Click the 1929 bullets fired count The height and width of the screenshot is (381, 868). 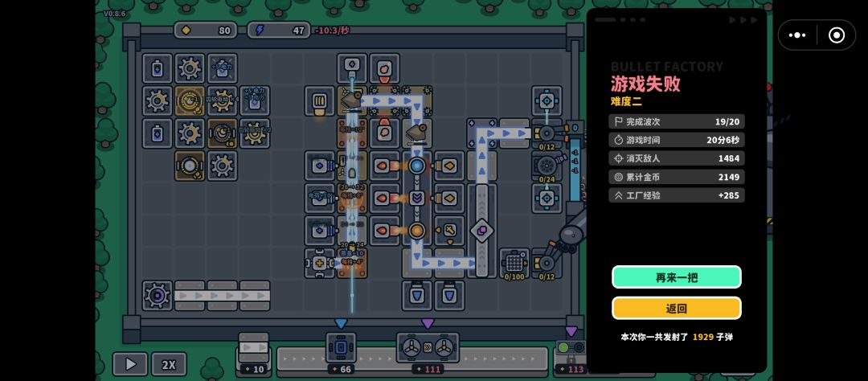[x=703, y=337]
